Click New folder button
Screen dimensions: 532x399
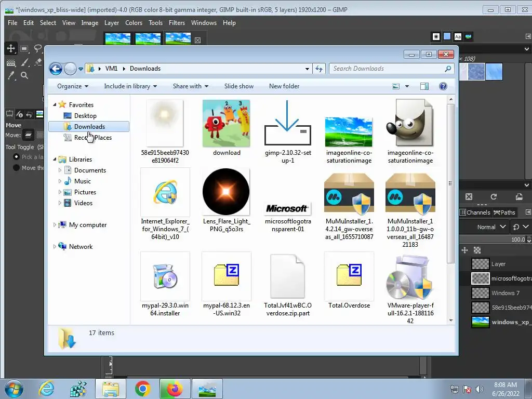click(284, 86)
